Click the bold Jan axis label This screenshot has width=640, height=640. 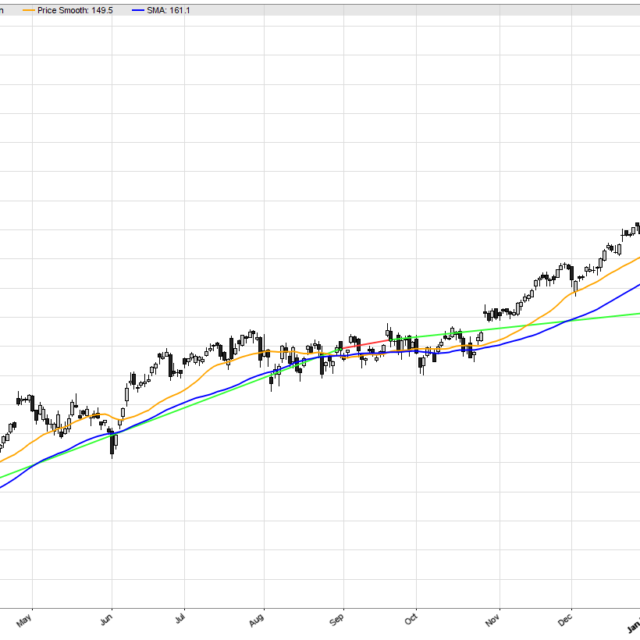tap(633, 619)
